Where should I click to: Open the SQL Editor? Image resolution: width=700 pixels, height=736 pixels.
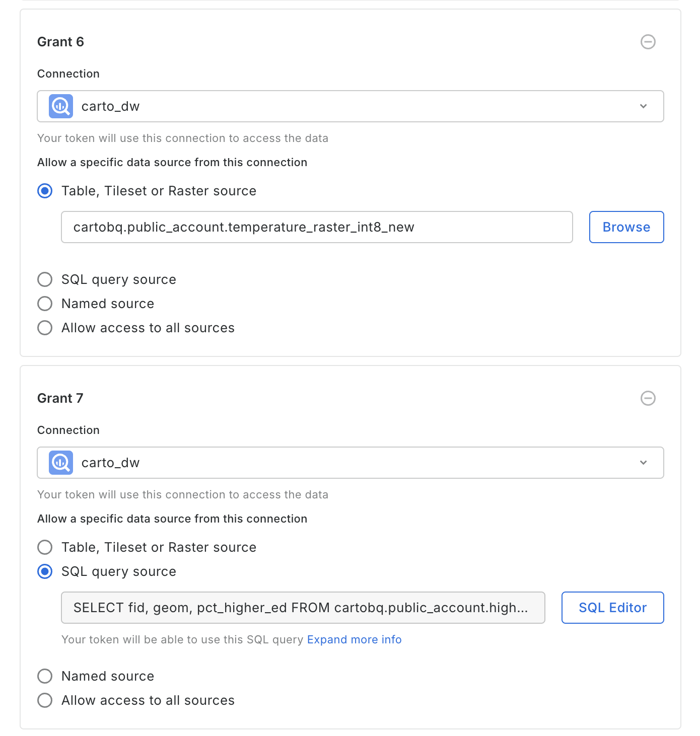pos(612,608)
